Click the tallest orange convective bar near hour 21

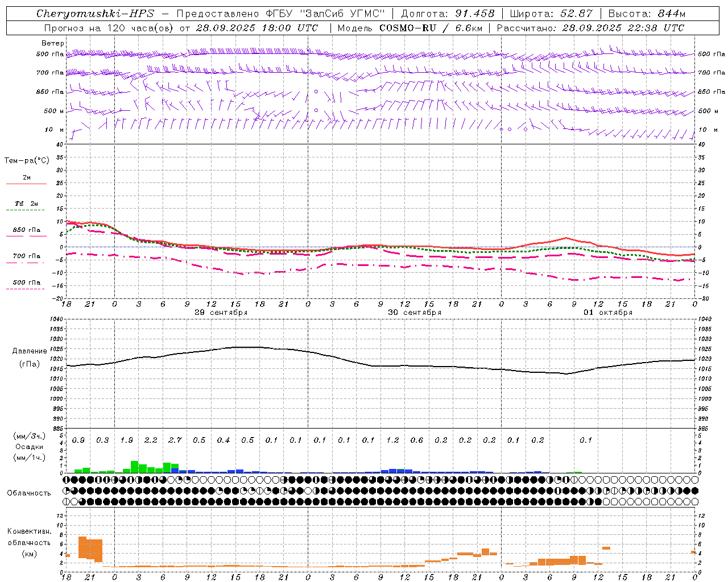(x=82, y=547)
